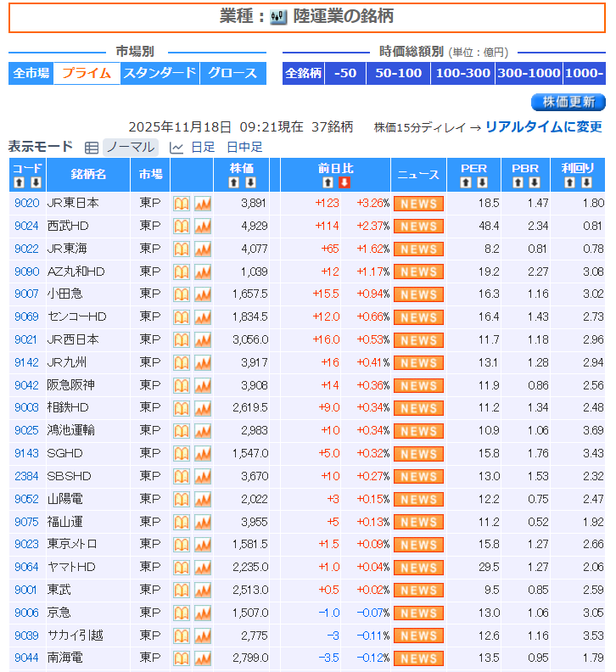
Task: Click the NEWS badge for JR東海
Action: click(x=418, y=249)
